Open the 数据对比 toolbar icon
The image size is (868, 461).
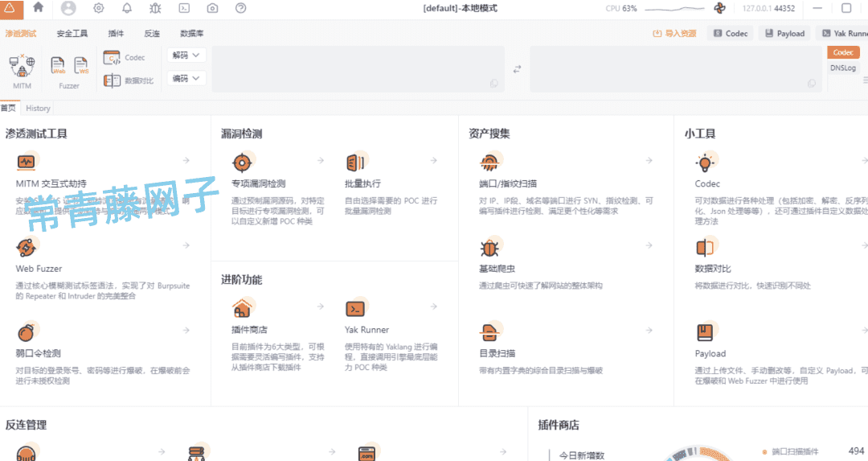[112, 80]
